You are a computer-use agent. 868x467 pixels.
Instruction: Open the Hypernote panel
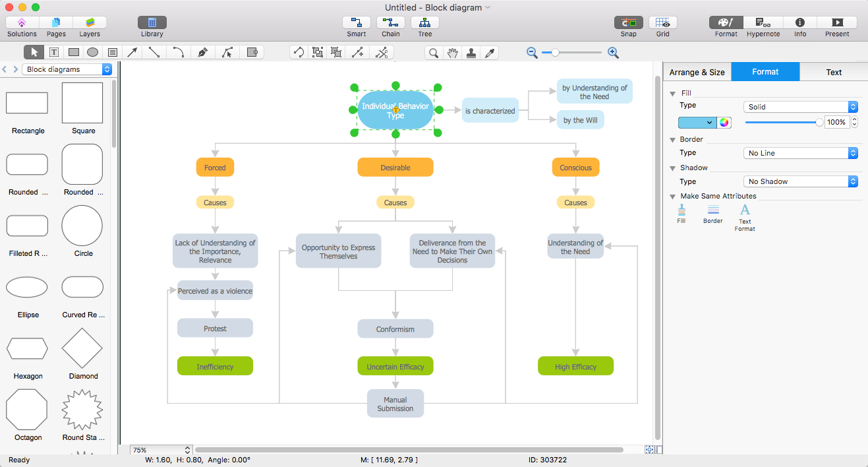(x=763, y=22)
